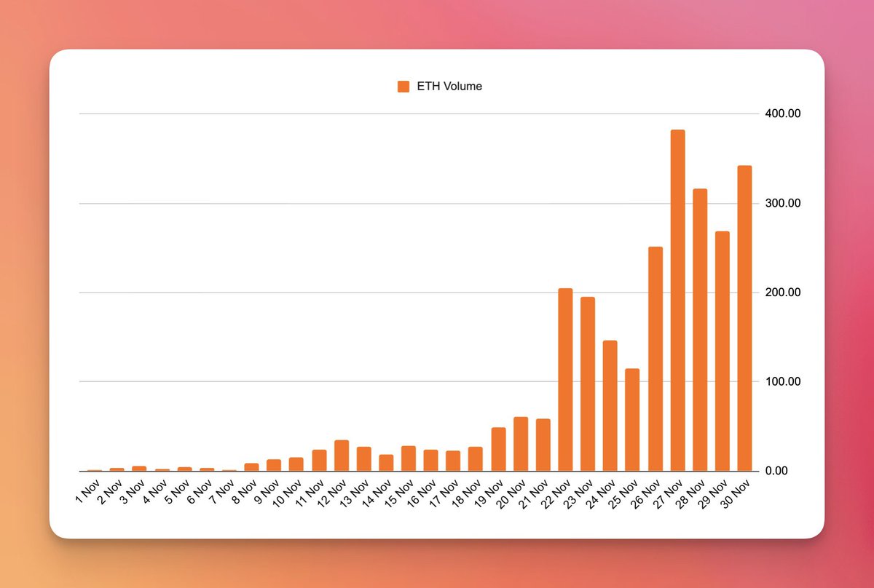Click the 30 Nov axis label

[736, 493]
